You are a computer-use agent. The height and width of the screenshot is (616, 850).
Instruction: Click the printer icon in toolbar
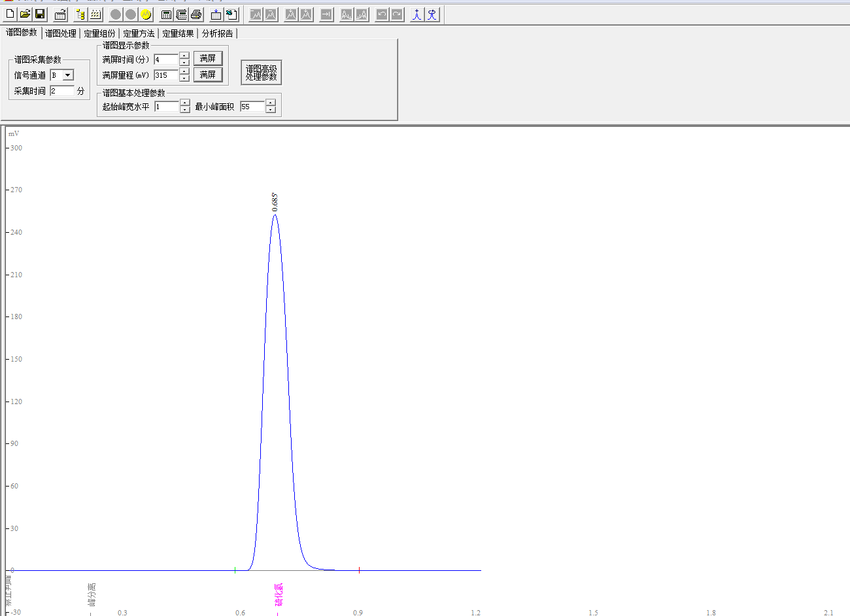(196, 14)
